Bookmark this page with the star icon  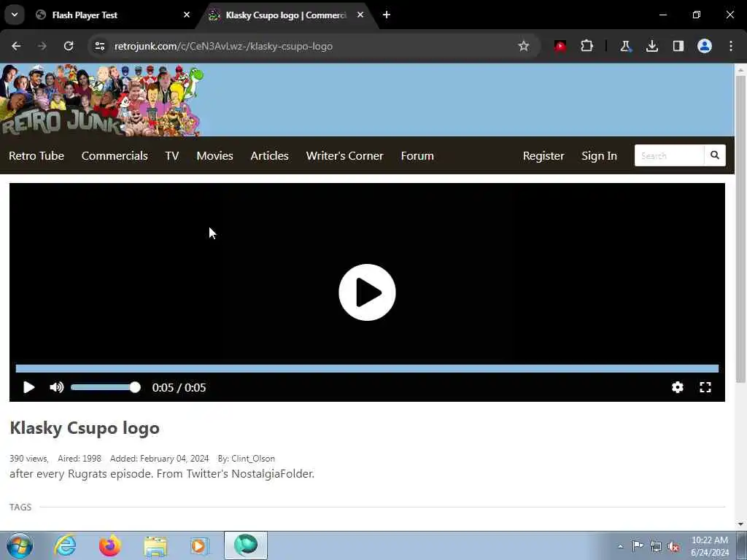point(524,46)
